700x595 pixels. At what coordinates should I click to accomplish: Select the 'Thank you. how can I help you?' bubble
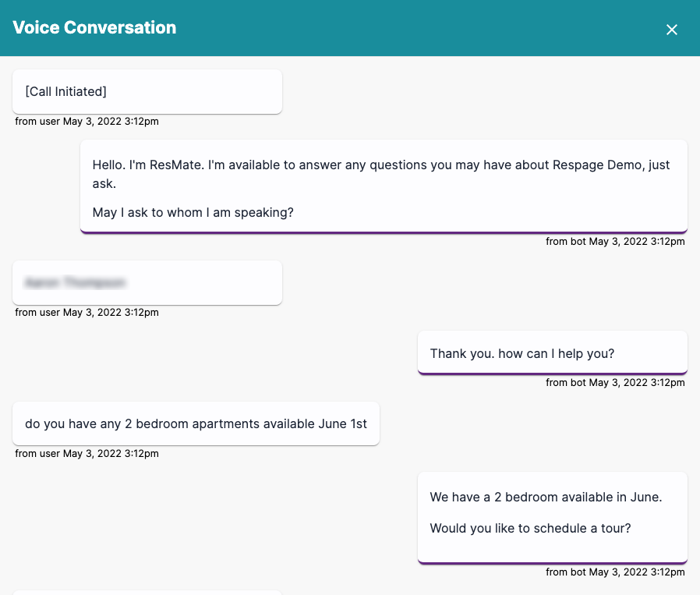point(552,353)
